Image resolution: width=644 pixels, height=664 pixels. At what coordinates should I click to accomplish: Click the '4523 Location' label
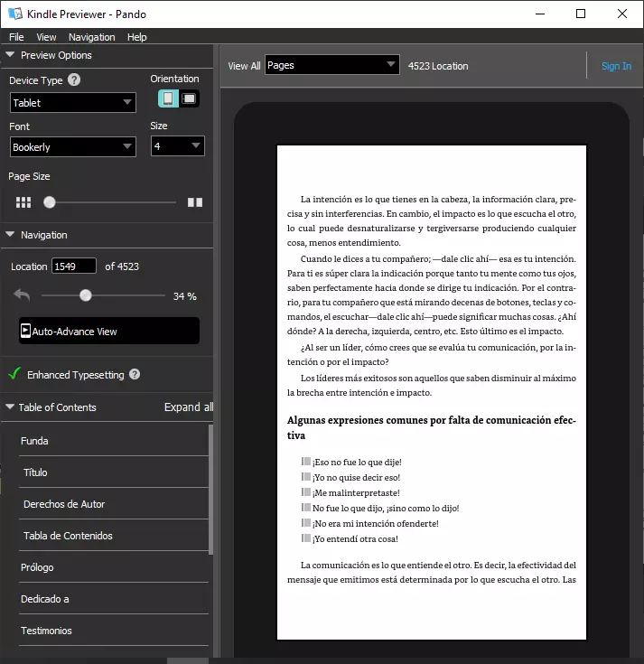click(438, 66)
